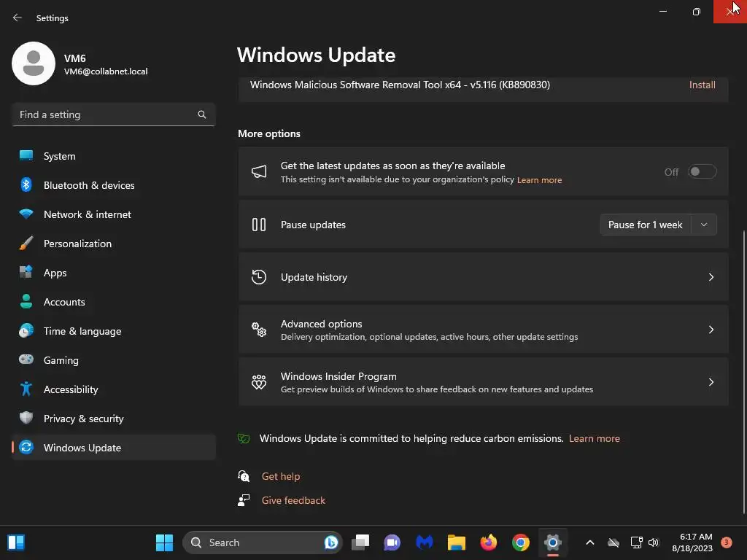Go back using the Settings back arrow

click(x=18, y=17)
